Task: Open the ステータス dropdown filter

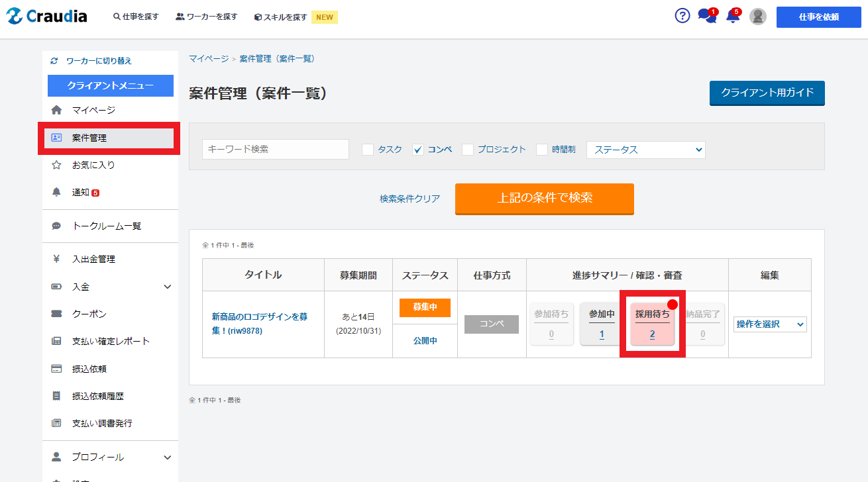Action: point(645,150)
